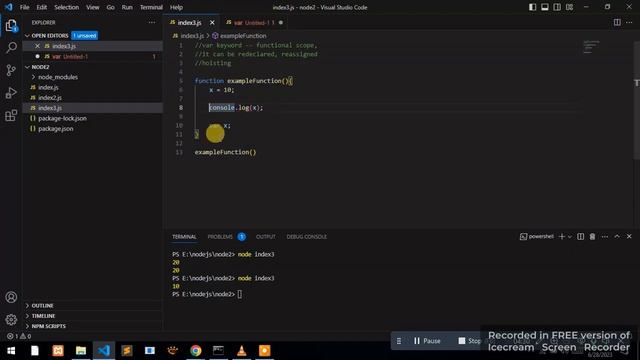Split the terminal
This screenshot has height=360, width=640.
(x=580, y=237)
